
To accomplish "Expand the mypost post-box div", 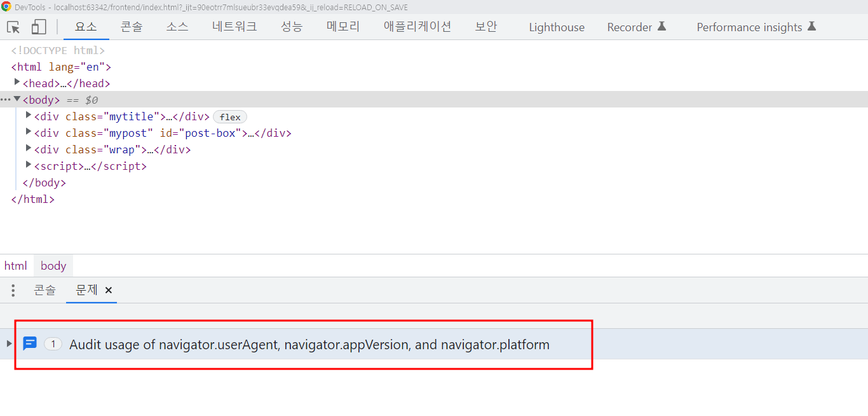I will pos(29,132).
